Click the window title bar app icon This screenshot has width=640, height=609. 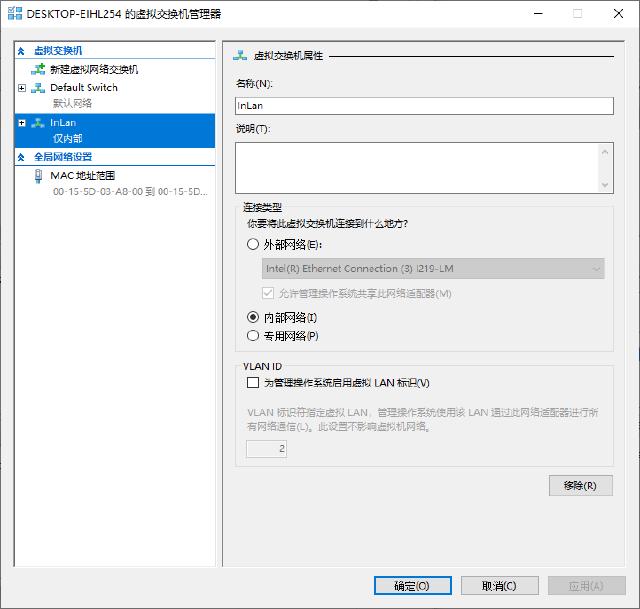point(15,13)
